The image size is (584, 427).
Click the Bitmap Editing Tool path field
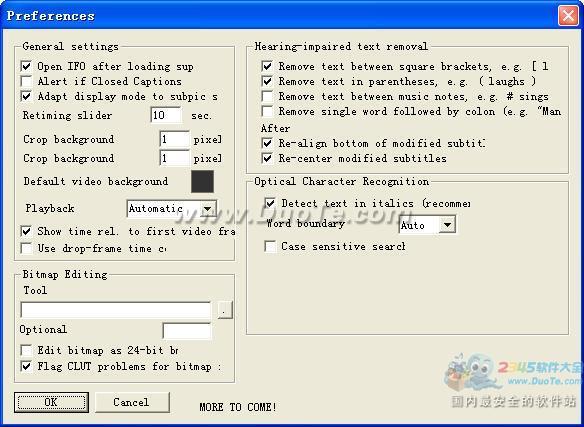click(115, 310)
